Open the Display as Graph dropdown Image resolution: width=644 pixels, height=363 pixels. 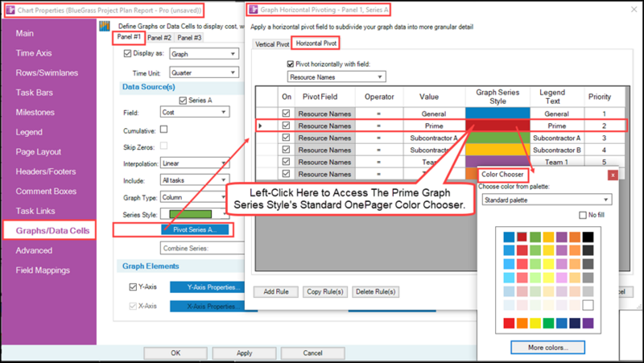point(204,54)
